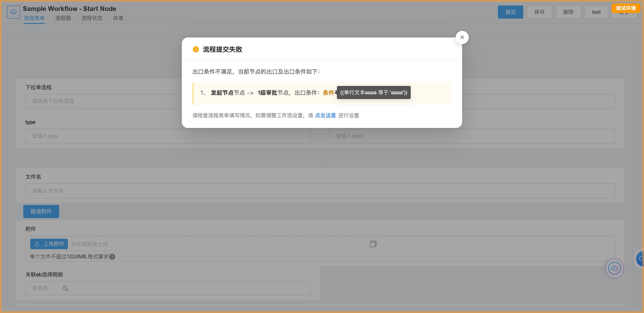Screen dimensions: 644x313
Task: Focus the test2 input field
Action: [472, 136]
